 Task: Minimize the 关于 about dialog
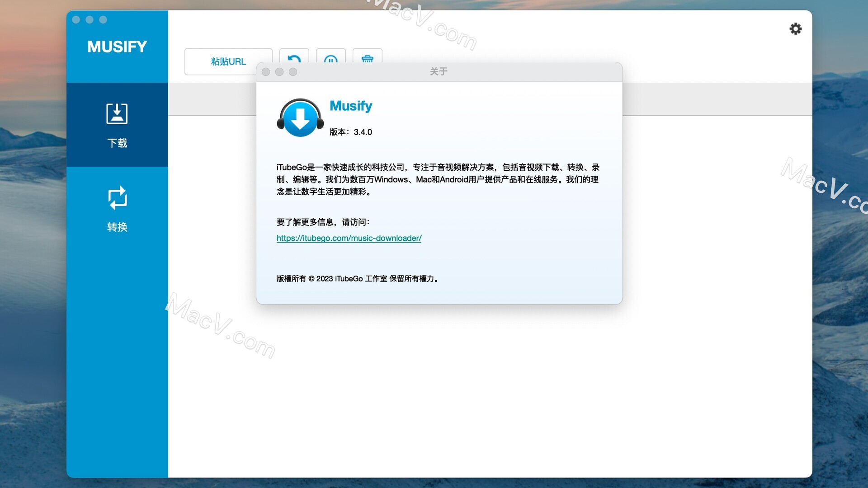coord(279,72)
